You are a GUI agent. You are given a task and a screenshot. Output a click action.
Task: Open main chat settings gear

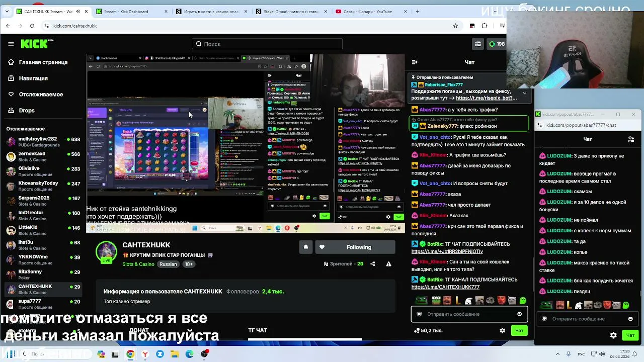502,330
